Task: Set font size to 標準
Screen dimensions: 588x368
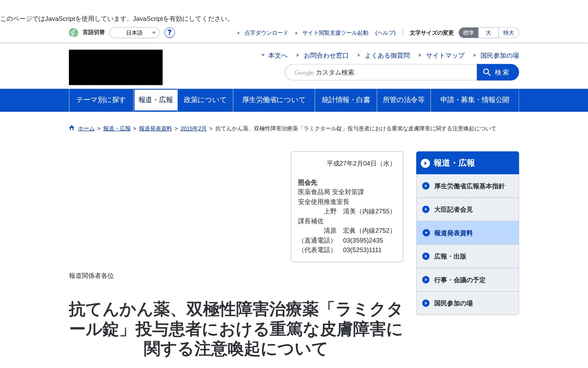Action: pos(468,33)
